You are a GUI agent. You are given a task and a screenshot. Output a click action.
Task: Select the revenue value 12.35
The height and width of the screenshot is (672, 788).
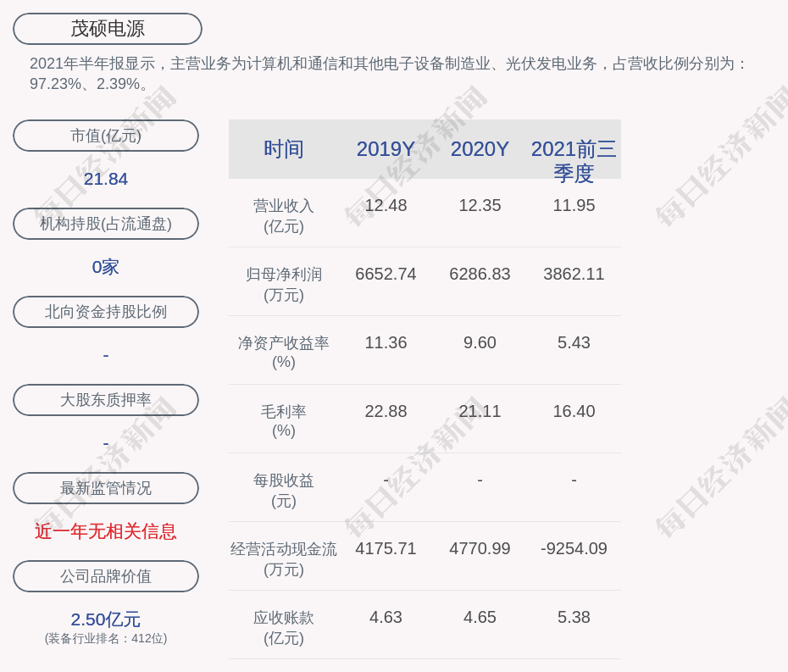480,205
